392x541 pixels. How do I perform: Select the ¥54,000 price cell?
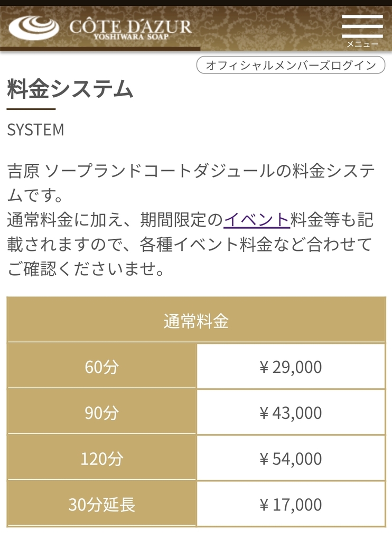pos(291,459)
